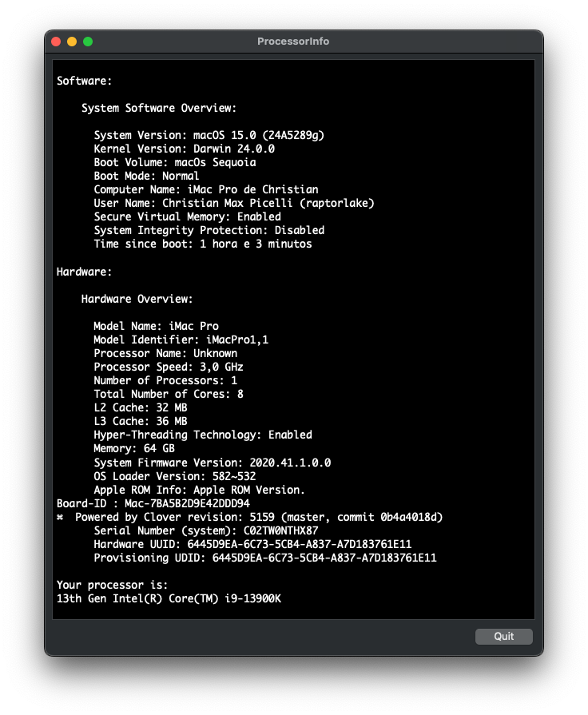Screen dimensions: 588x715
Task: Click the Boot Volume macOs Sequoia line
Action: [175, 162]
